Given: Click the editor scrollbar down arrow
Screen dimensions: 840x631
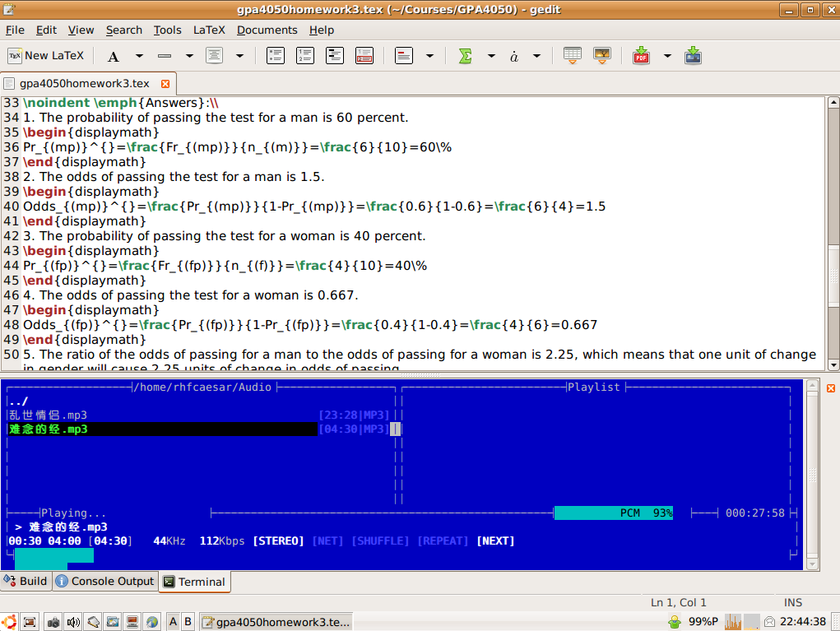Looking at the screenshot, I should 833,365.
